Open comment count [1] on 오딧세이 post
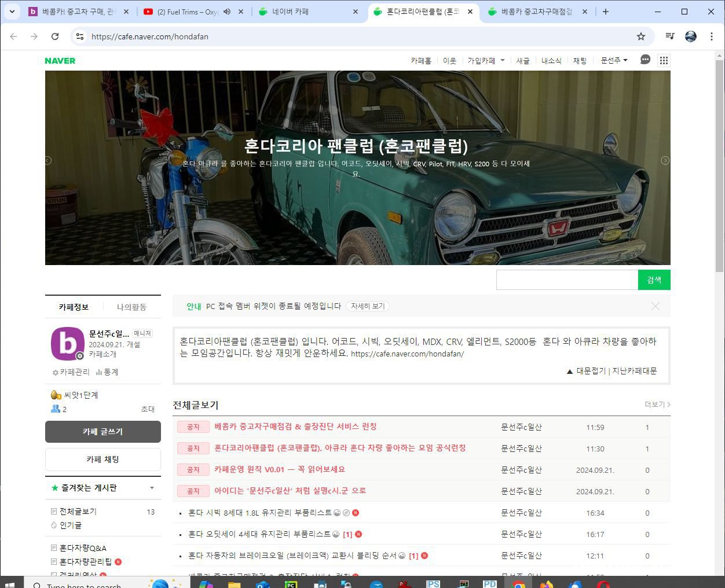The width and height of the screenshot is (725, 588). point(347,534)
